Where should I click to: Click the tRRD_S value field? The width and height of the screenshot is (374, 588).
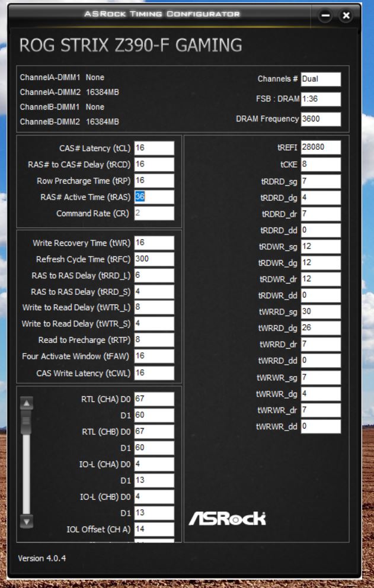[154, 291]
